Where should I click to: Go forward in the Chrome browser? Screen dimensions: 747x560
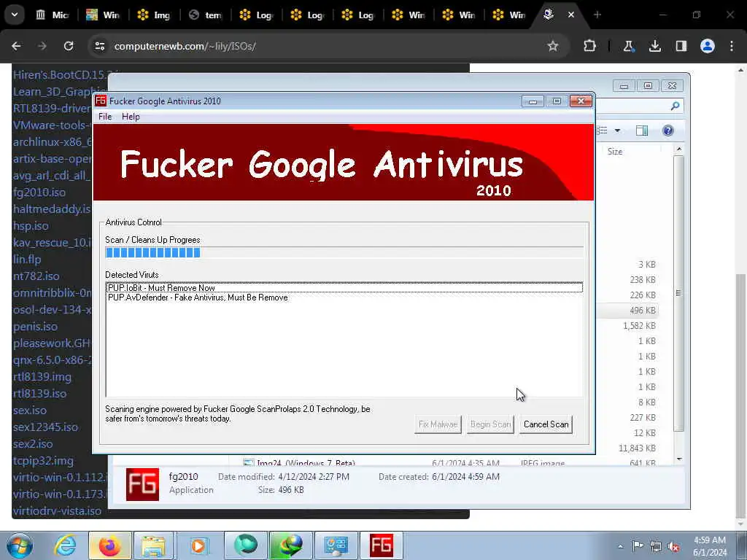pyautogui.click(x=42, y=46)
